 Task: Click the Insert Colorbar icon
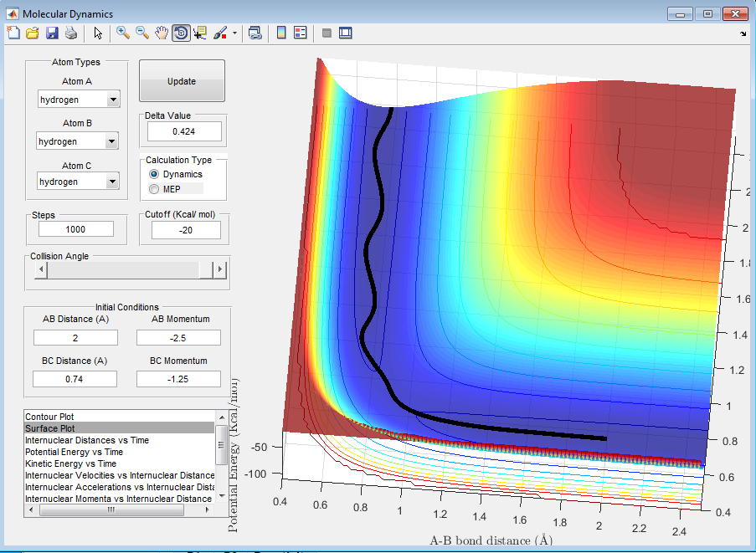281,33
